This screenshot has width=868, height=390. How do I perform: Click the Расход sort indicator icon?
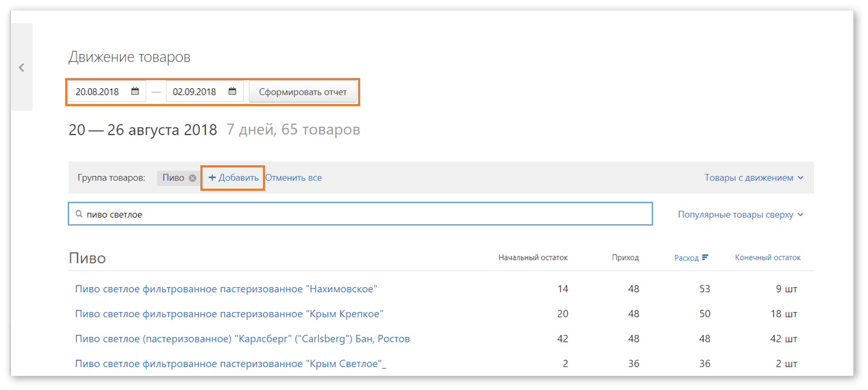tap(705, 257)
